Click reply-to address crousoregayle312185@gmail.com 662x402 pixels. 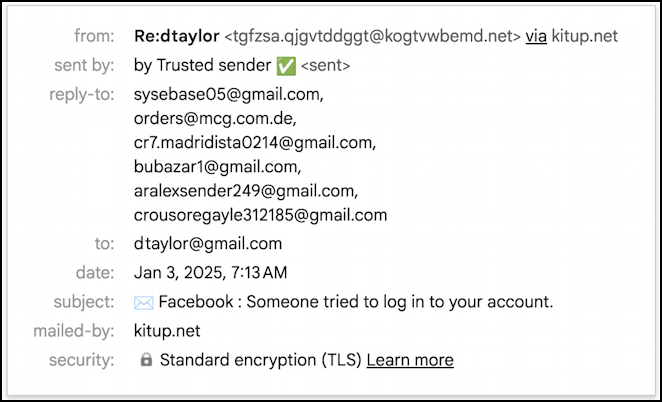[x=260, y=215]
